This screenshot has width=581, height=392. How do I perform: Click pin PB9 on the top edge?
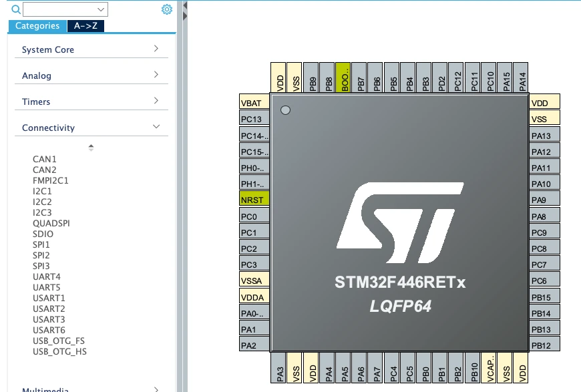[311, 77]
